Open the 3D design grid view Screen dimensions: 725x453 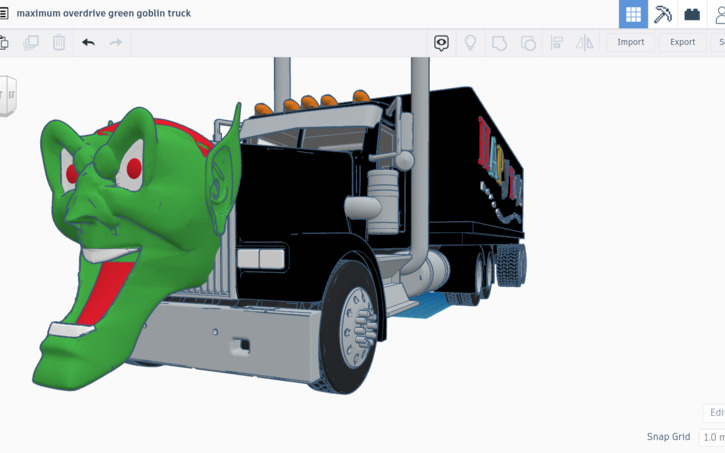(x=633, y=14)
